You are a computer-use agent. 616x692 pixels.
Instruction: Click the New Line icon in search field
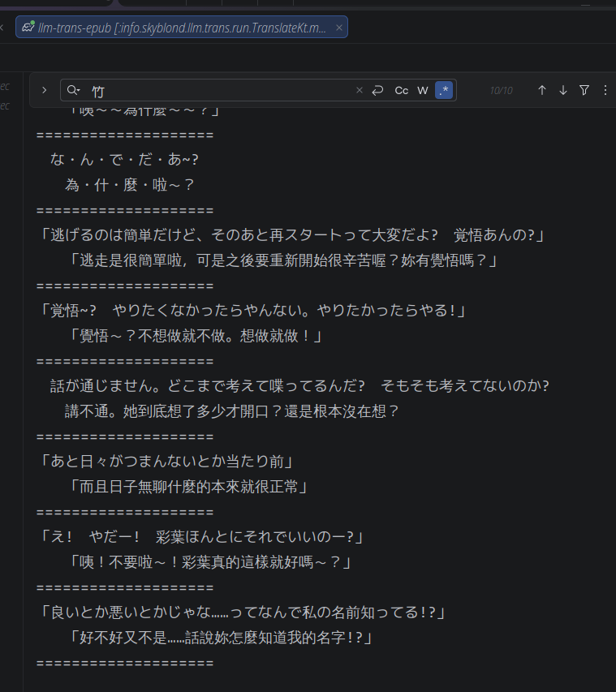(x=377, y=91)
